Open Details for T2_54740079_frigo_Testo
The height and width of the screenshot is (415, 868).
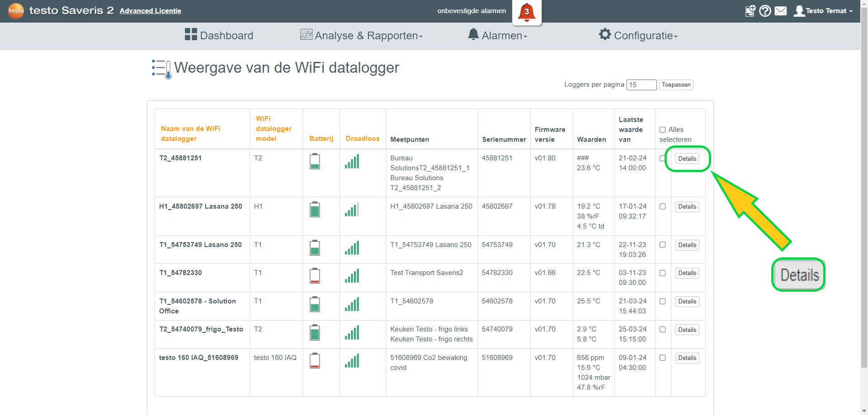tap(687, 330)
